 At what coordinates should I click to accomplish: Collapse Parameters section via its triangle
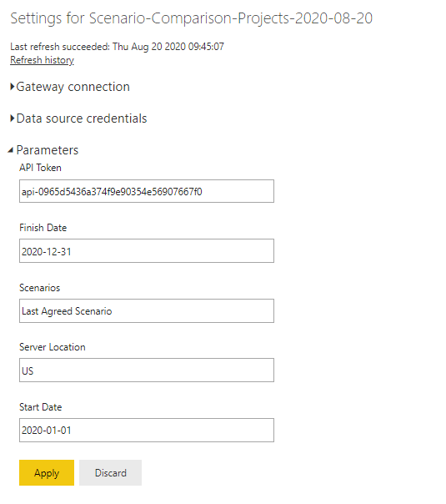pos(11,150)
